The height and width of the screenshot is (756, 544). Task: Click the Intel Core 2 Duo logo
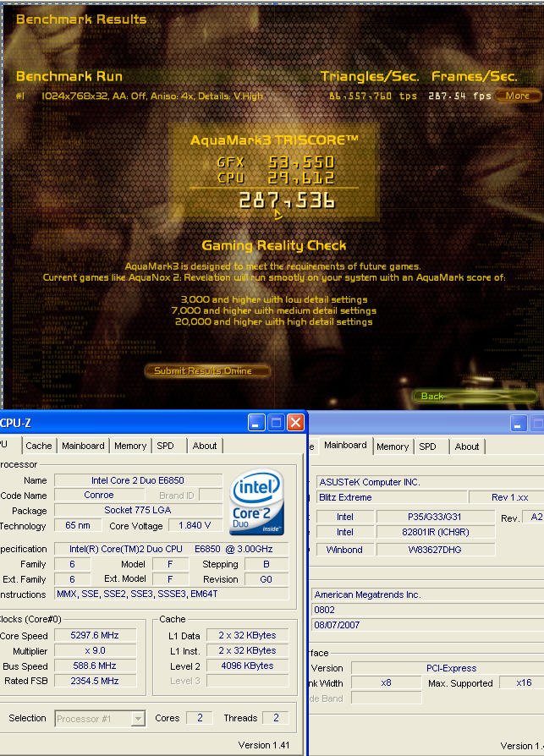[x=256, y=502]
